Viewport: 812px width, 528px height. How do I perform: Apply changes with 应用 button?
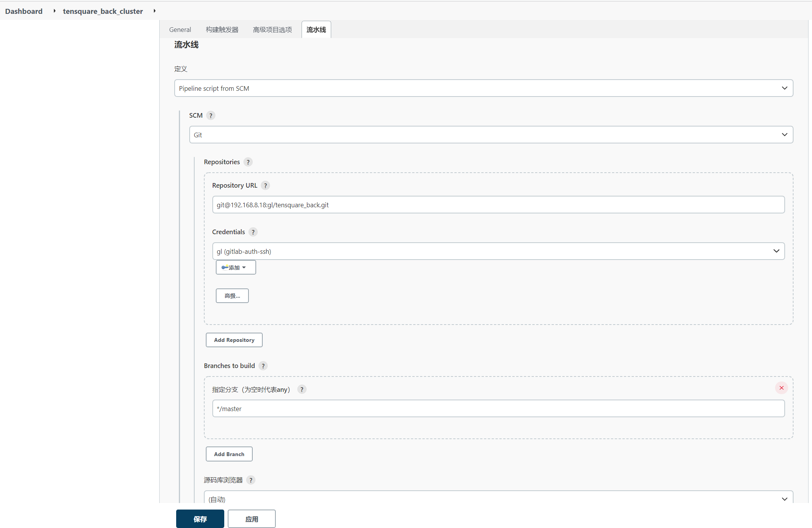point(252,519)
